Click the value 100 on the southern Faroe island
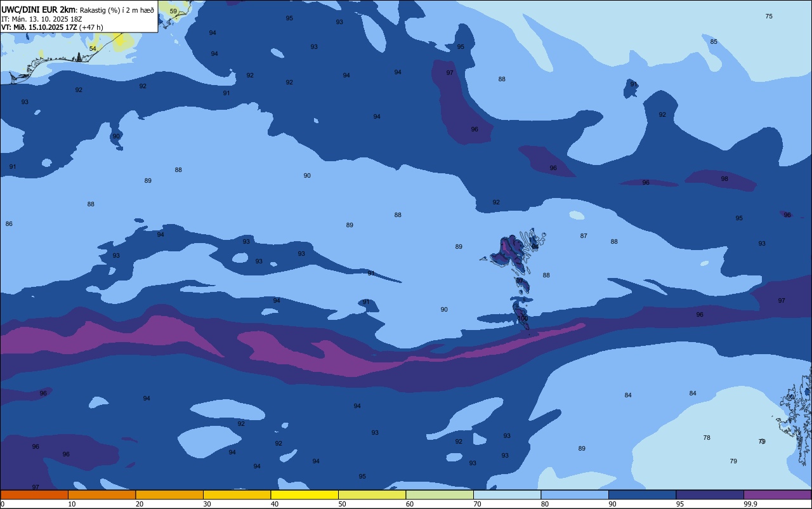The width and height of the screenshot is (812, 509). [523, 319]
